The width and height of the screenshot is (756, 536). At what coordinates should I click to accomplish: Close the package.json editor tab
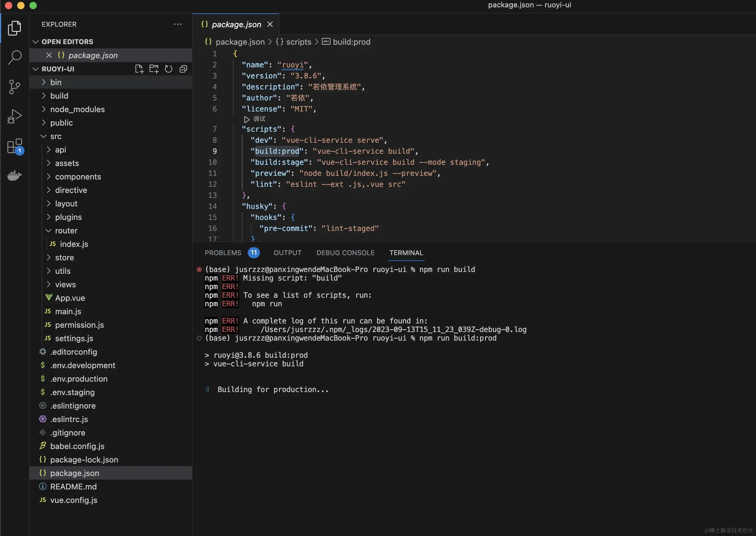coord(270,25)
